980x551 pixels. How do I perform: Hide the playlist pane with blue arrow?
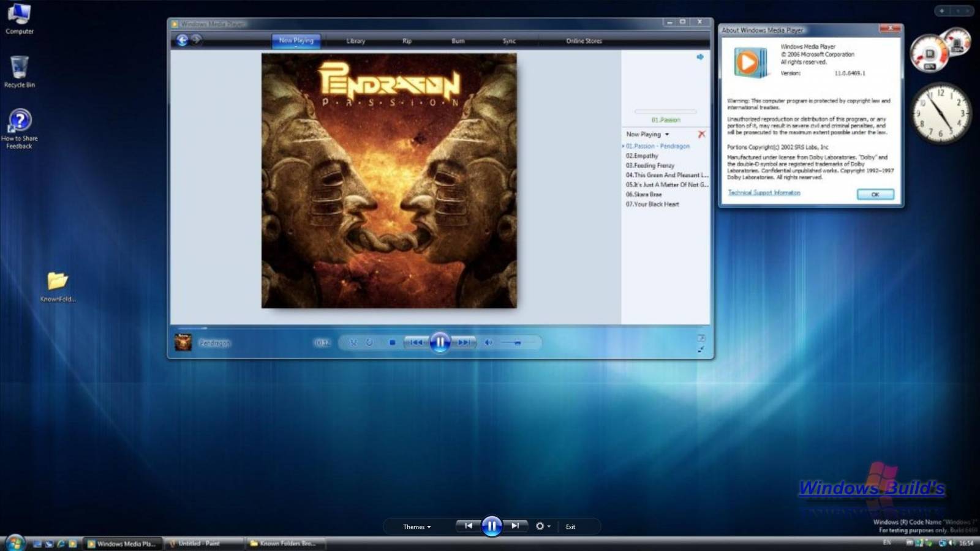tap(700, 57)
